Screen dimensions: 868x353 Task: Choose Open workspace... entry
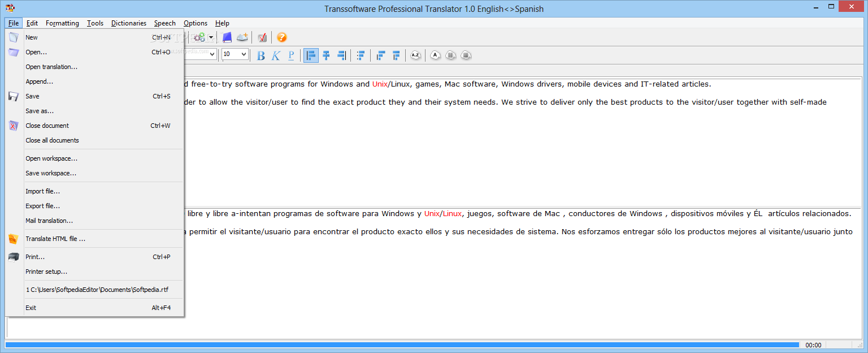[x=94, y=158]
